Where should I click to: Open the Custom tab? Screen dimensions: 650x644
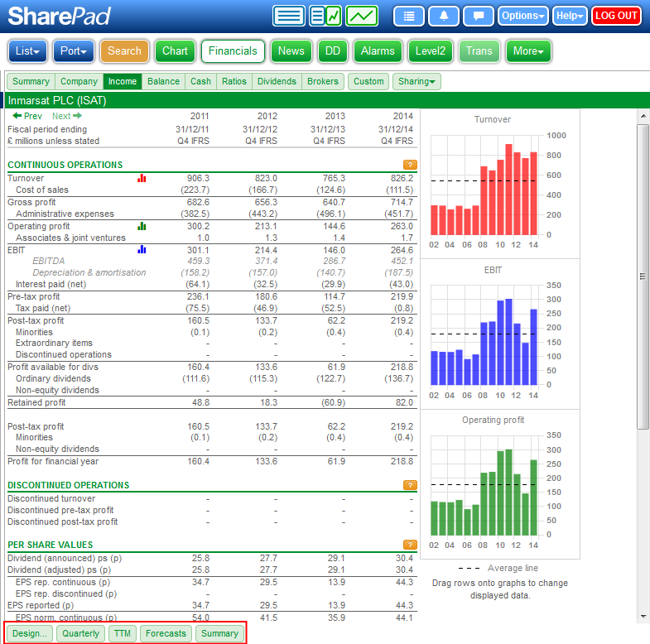368,81
